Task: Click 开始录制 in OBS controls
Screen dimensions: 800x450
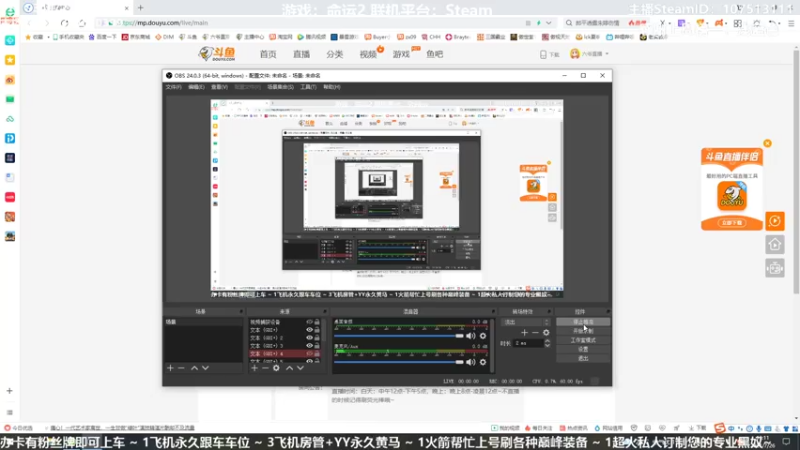Action: (x=583, y=331)
